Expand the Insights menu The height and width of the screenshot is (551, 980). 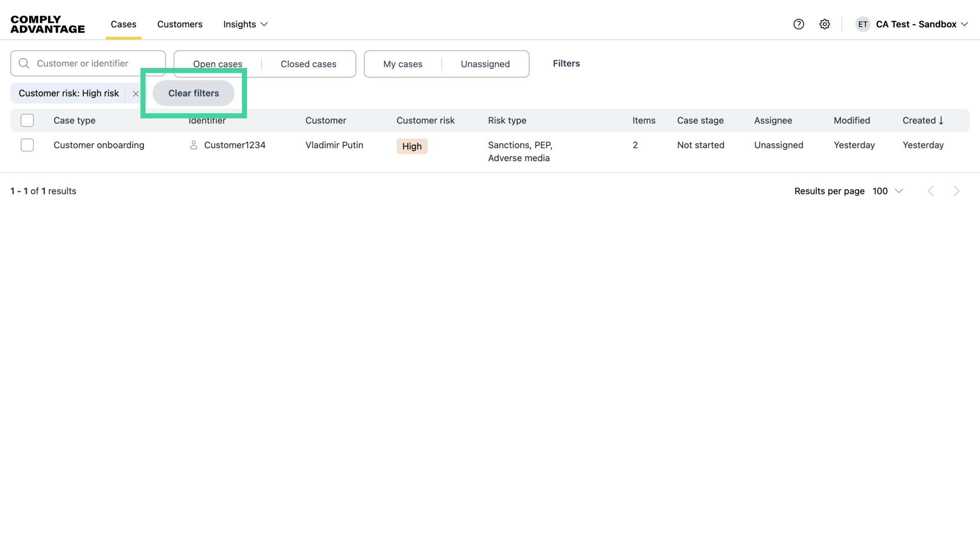(x=245, y=24)
